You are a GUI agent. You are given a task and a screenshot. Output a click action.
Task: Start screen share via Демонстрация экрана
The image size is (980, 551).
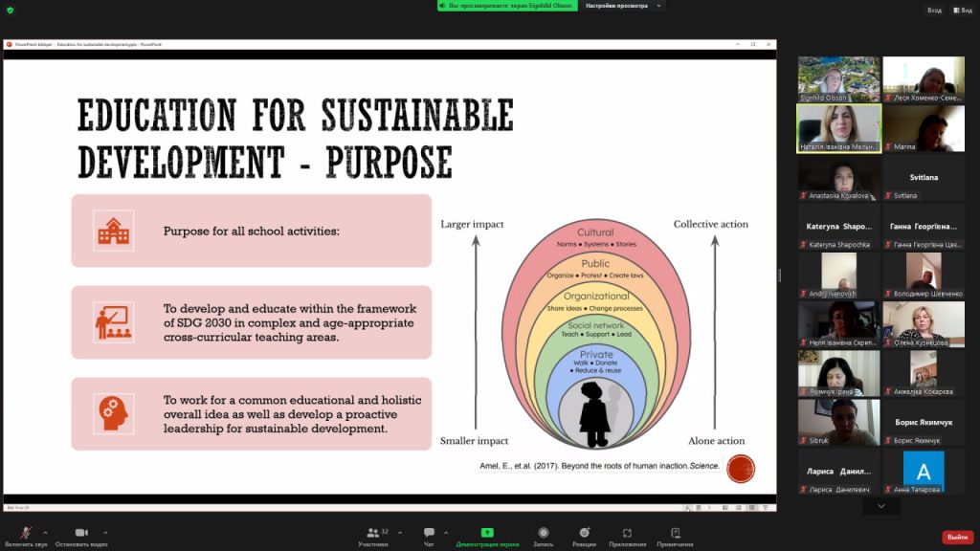(487, 536)
